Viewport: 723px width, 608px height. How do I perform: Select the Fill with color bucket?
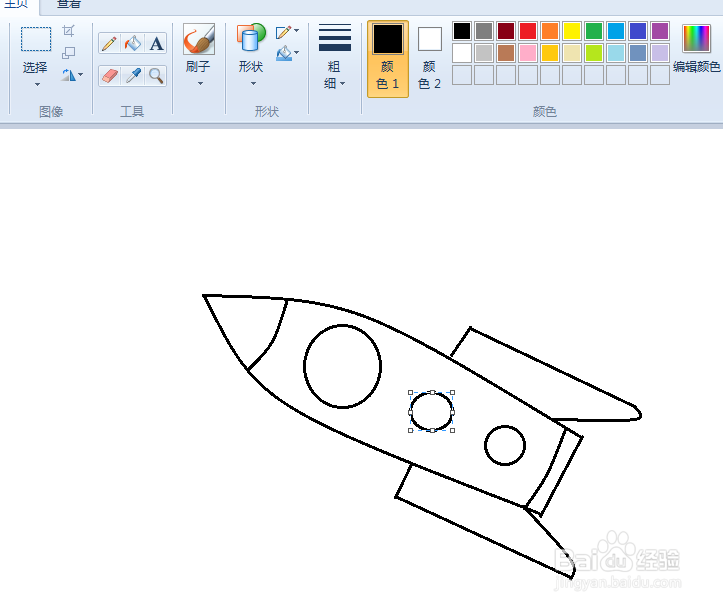click(133, 44)
